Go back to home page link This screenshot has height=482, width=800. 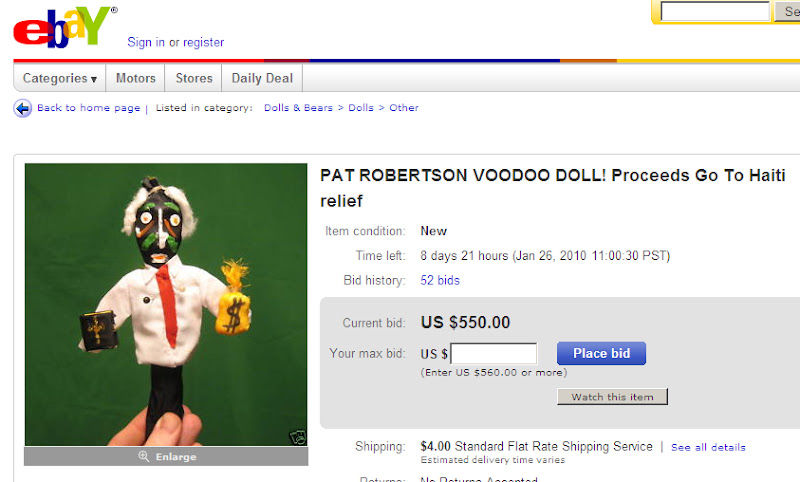pyautogui.click(x=88, y=108)
